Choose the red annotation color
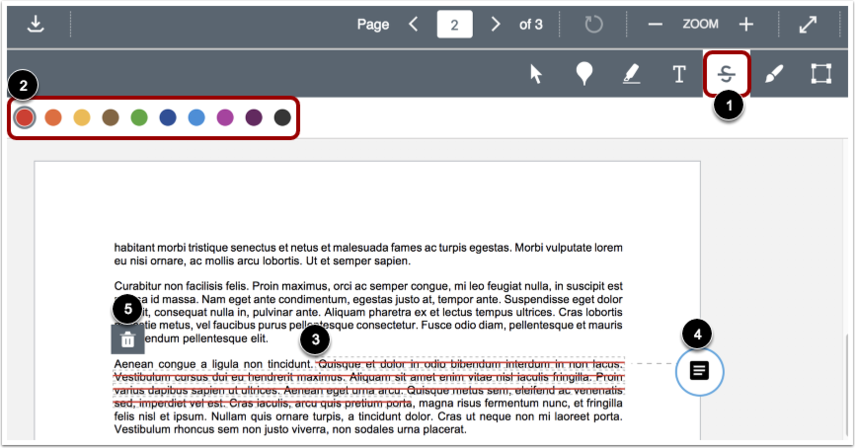The height and width of the screenshot is (448, 855). (25, 117)
